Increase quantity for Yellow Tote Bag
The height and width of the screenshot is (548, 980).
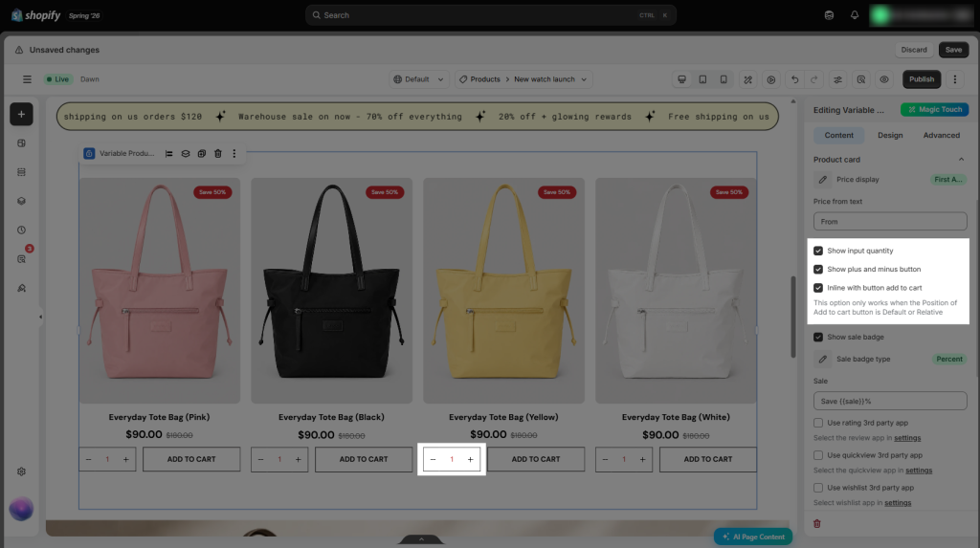click(x=470, y=459)
